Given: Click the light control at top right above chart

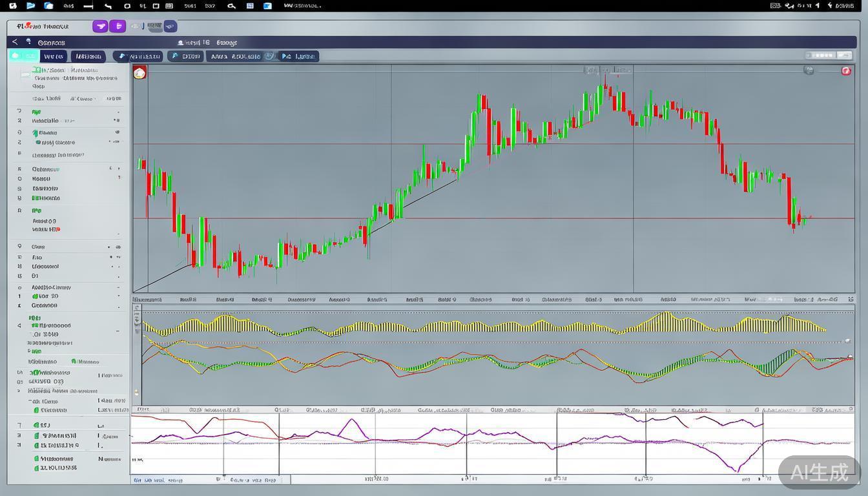Looking at the screenshot, I should coord(829,56).
